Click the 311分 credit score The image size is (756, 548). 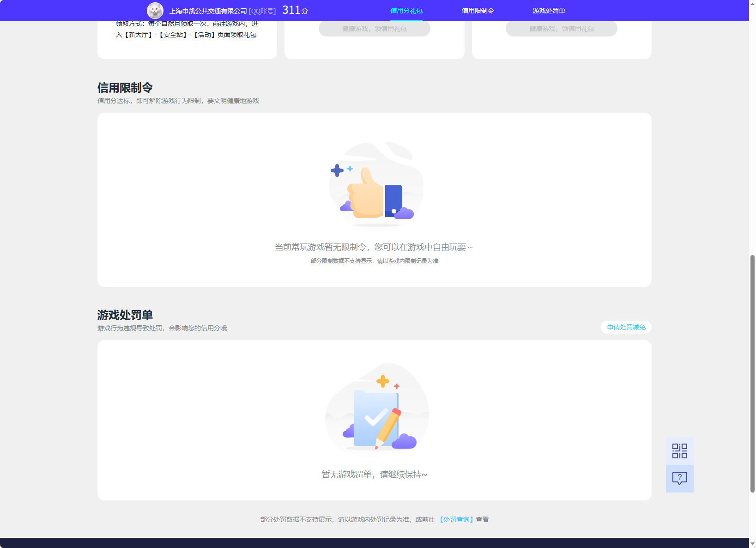(295, 10)
